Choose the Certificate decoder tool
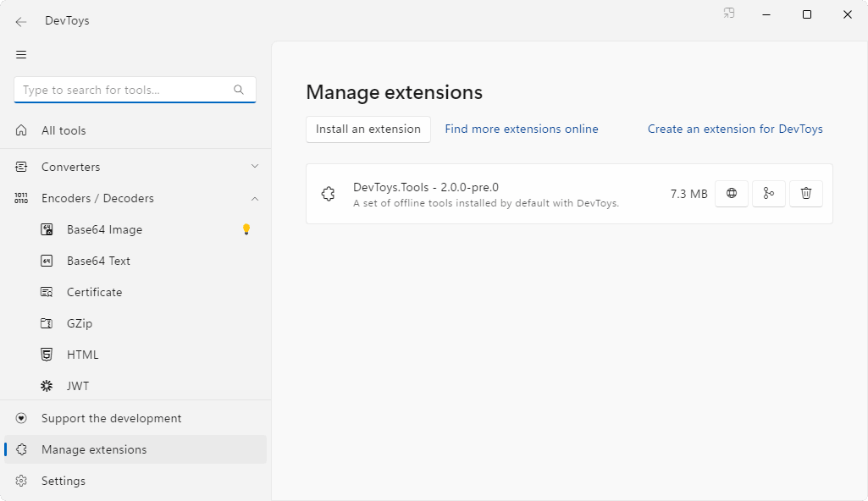Viewport: 868px width, 501px height. [x=94, y=292]
